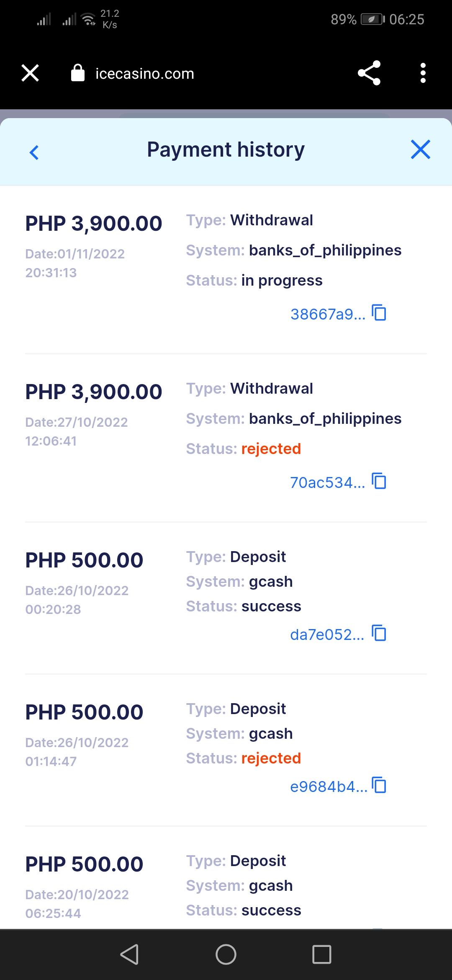452x980 pixels.
Task: Copy transaction ID e9684b4
Action: 379,786
